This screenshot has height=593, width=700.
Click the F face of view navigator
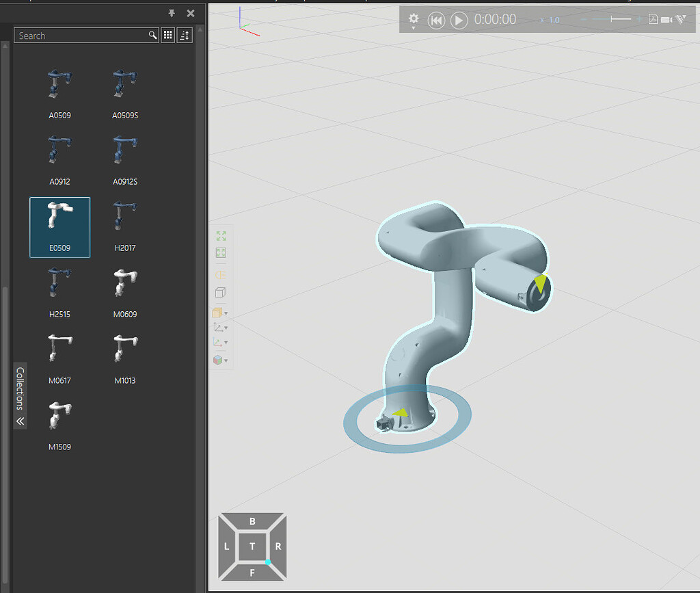[252, 572]
